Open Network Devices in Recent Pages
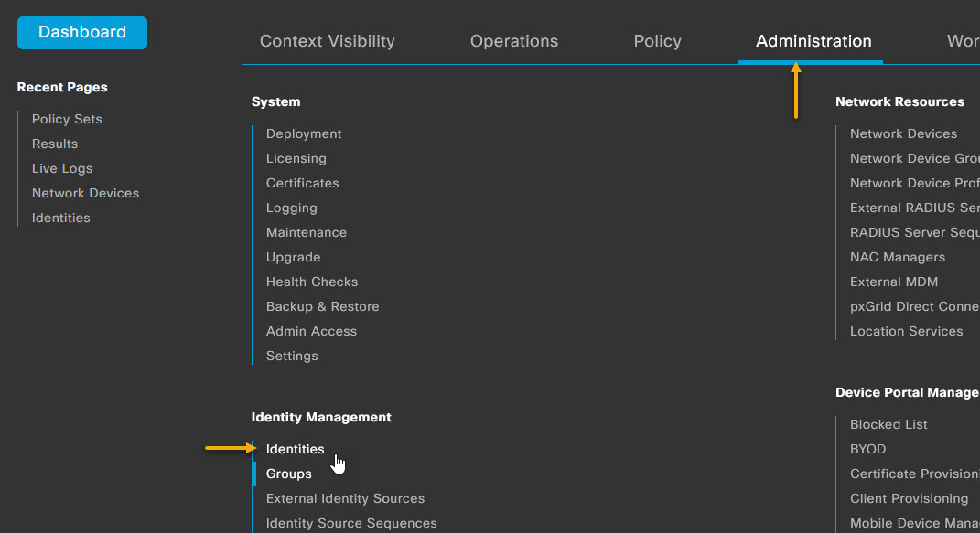This screenshot has width=980, height=533. (x=86, y=194)
